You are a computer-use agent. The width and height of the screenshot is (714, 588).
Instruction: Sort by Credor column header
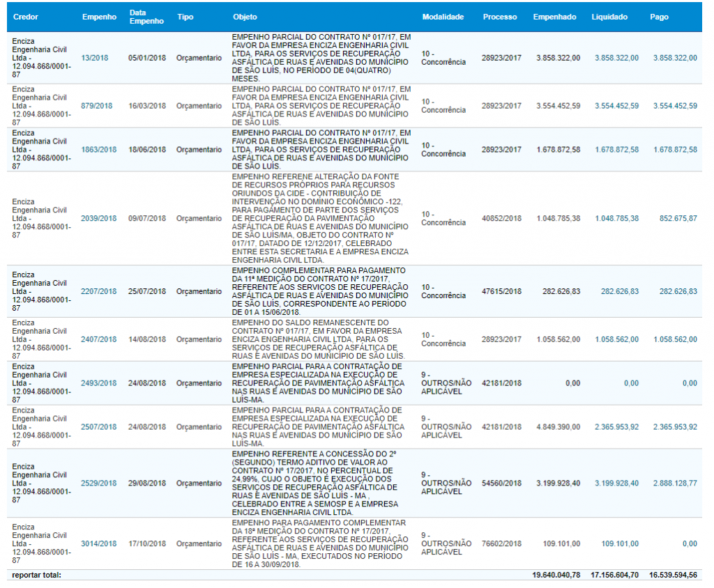pos(26,17)
